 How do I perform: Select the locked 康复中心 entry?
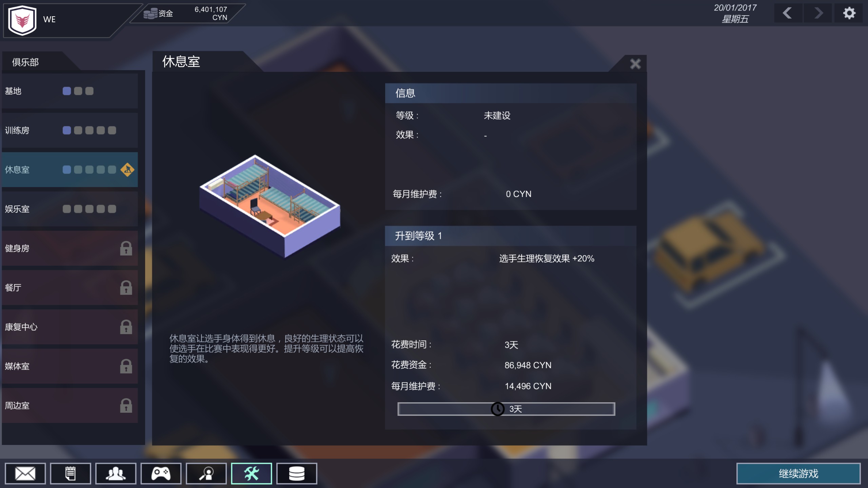point(70,327)
